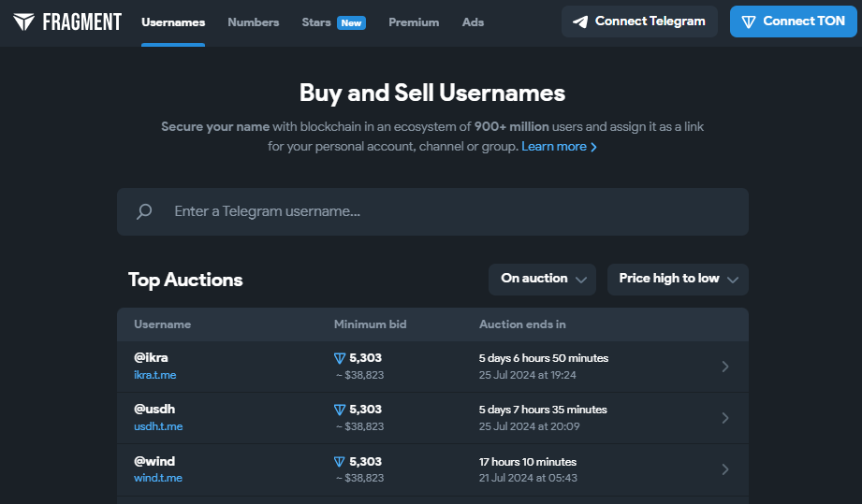This screenshot has width=862, height=504.
Task: Switch to the Numbers tab
Action: (254, 22)
